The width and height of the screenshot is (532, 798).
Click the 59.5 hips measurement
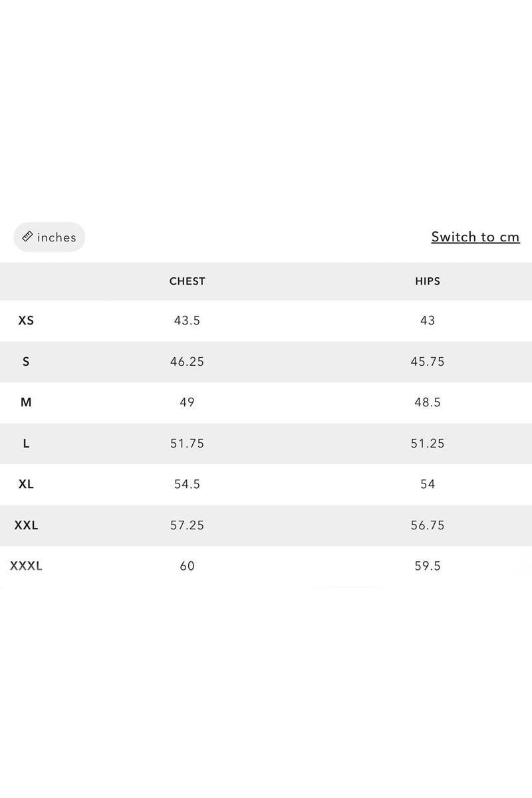[x=428, y=566]
